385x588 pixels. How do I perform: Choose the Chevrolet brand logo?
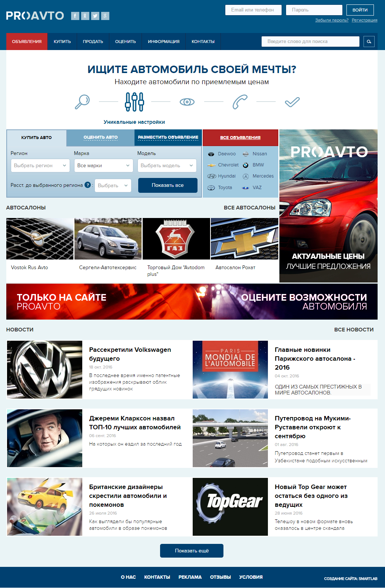point(211,165)
